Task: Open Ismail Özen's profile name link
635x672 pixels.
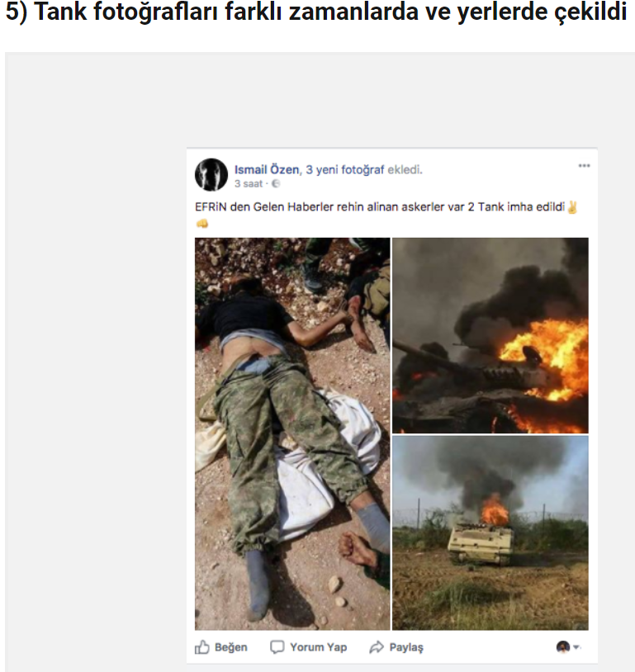Action: (266, 170)
